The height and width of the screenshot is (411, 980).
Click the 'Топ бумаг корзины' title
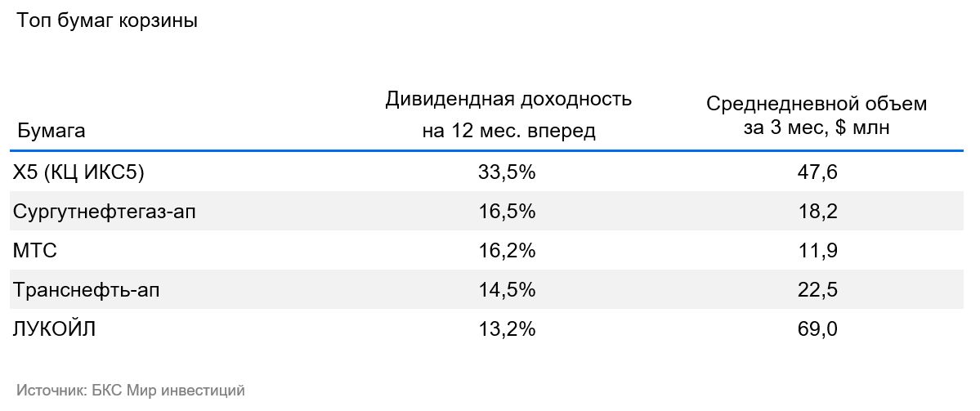[x=107, y=21]
